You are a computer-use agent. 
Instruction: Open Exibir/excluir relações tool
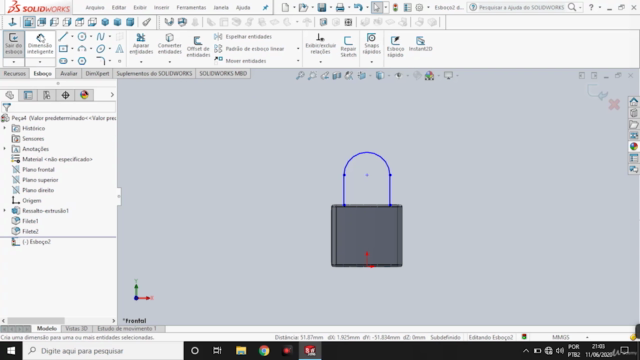[320, 44]
